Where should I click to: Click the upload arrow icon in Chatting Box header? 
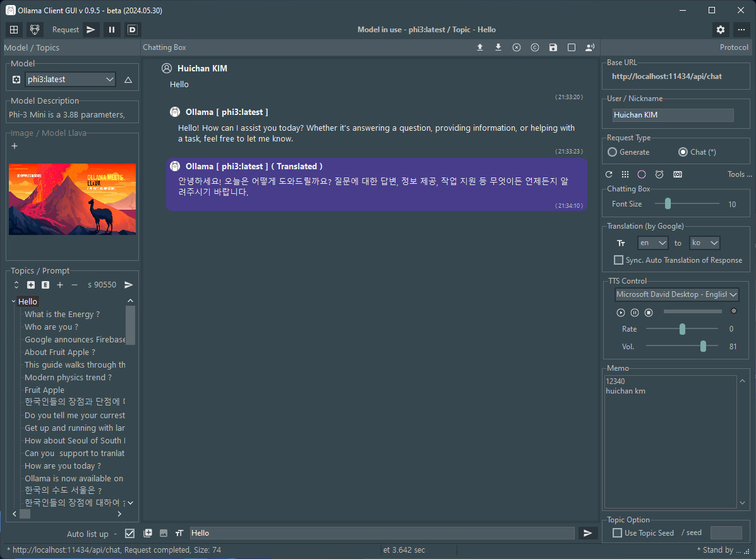click(x=480, y=47)
